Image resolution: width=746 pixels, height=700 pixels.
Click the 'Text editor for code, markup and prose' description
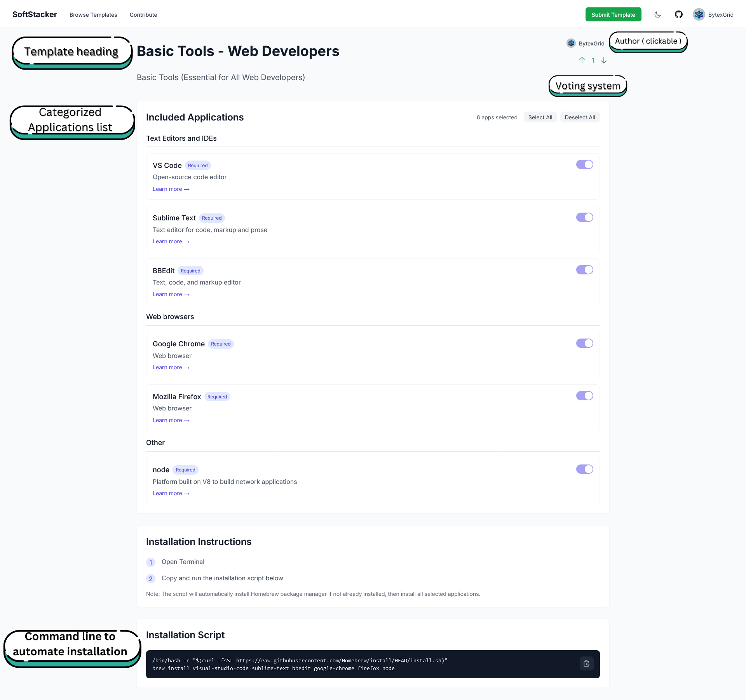(x=210, y=230)
